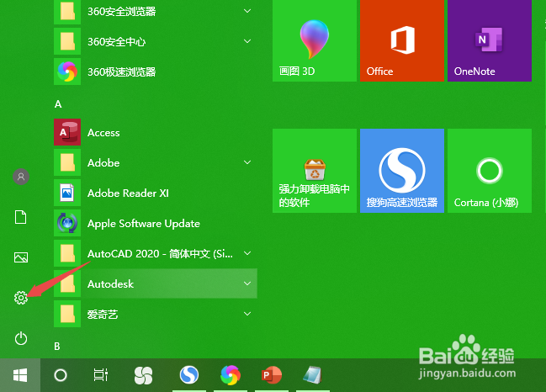The width and height of the screenshot is (546, 392).
Task: Open the Adobe folder entry
Action: pos(156,162)
